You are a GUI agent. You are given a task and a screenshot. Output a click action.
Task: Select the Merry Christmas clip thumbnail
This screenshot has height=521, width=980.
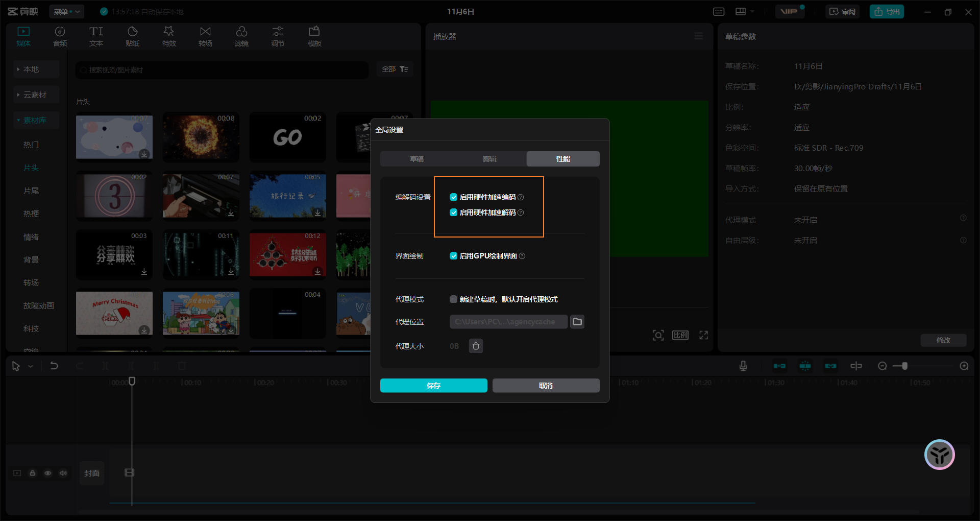coord(114,314)
